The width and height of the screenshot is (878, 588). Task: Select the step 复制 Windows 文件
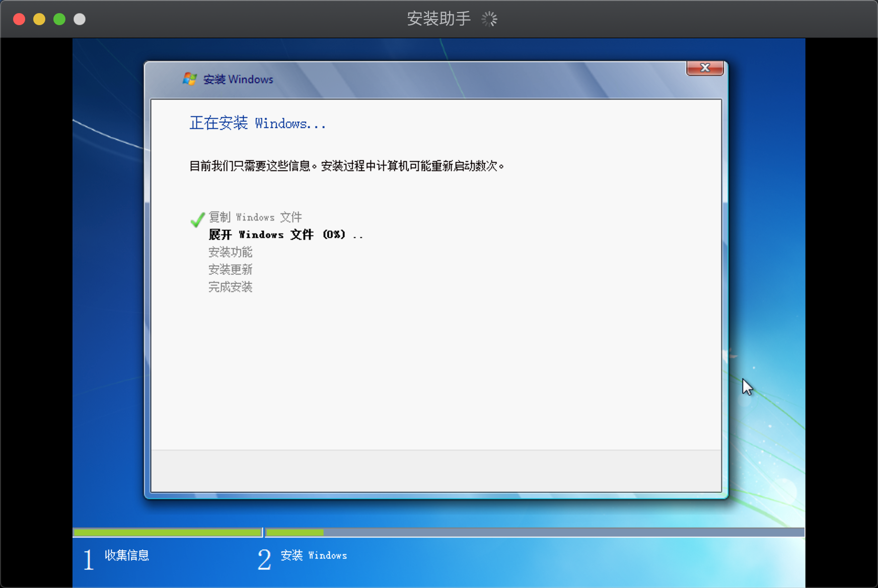(x=255, y=217)
